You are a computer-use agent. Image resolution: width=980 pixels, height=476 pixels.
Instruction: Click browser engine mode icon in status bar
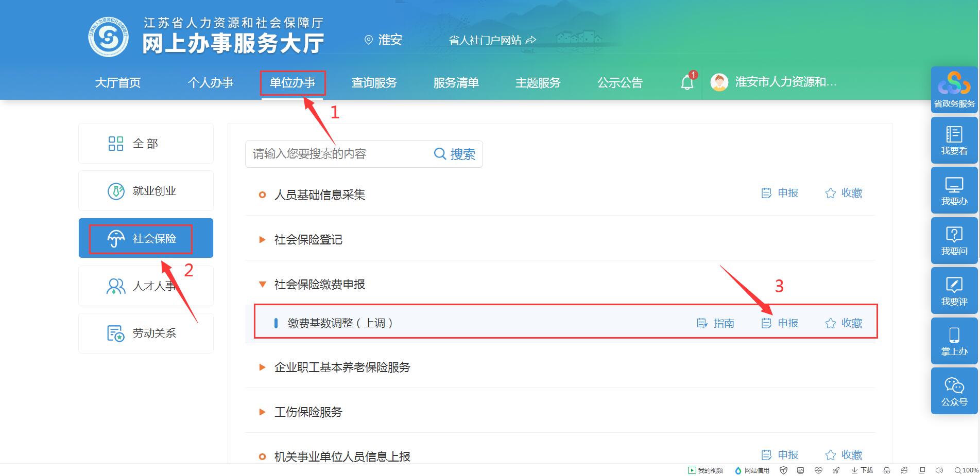pos(904,470)
